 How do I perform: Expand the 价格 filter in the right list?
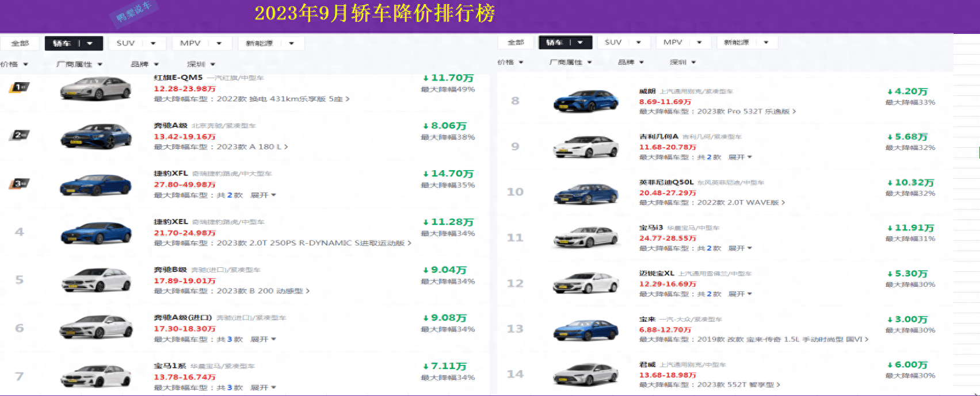coord(510,62)
